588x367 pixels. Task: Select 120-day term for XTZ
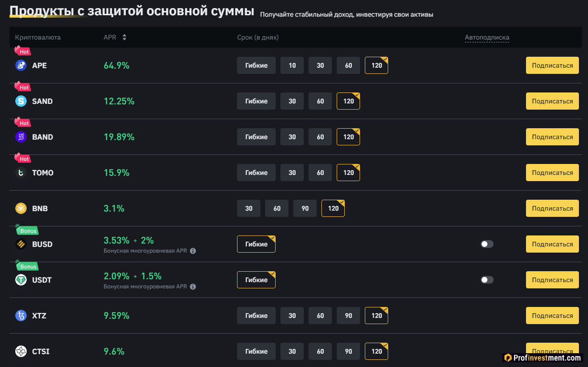pos(377,316)
